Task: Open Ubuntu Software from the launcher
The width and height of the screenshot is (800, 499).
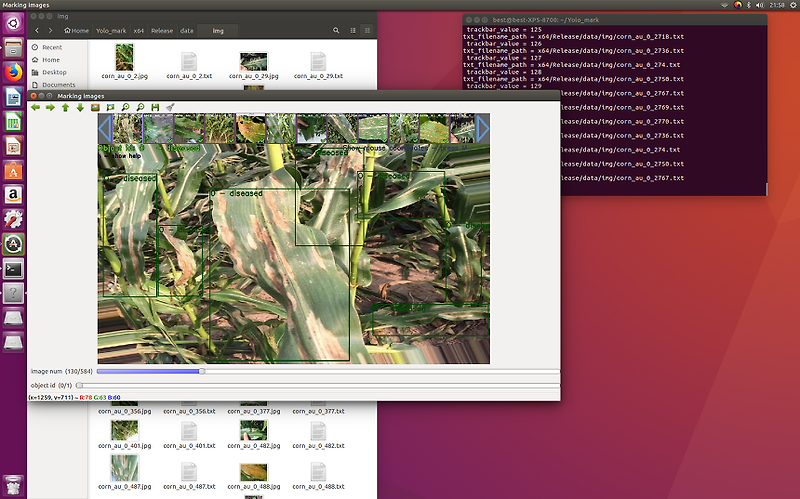Action: (x=13, y=171)
